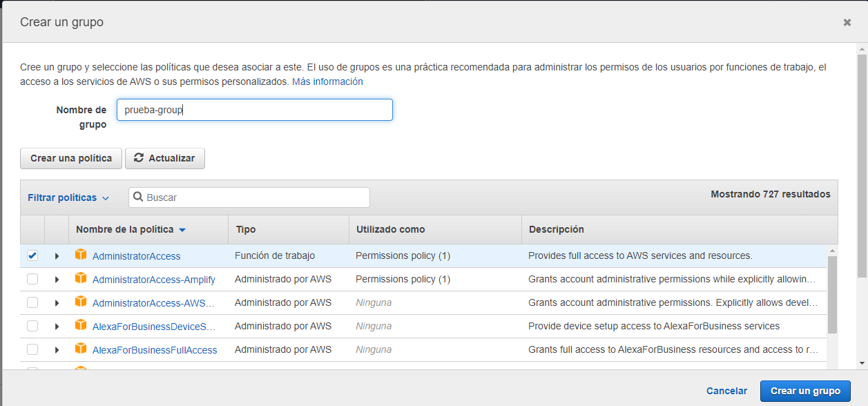Check the AdministratorAccess-Amplify policy checkbox

pos(32,279)
